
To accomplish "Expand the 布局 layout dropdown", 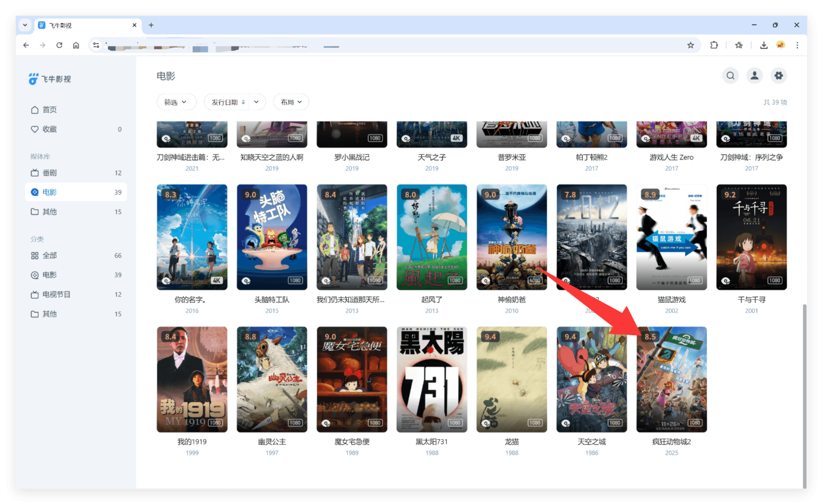I will tap(291, 102).
